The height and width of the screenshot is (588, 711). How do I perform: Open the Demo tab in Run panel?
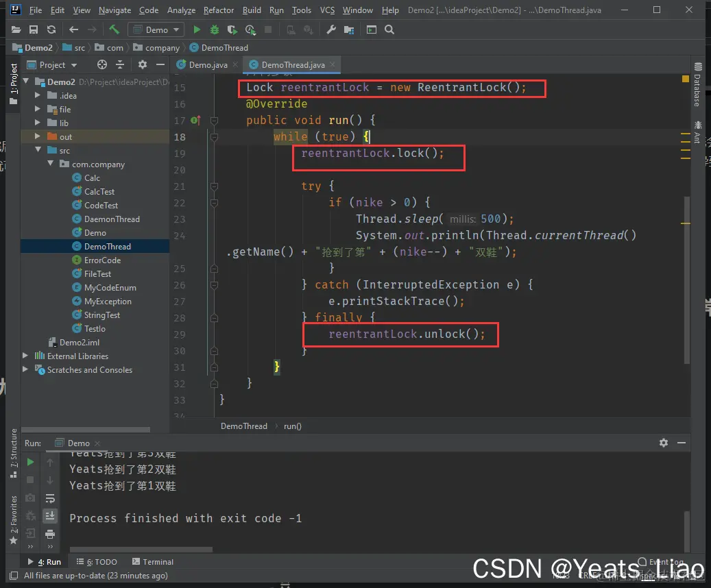pyautogui.click(x=78, y=443)
